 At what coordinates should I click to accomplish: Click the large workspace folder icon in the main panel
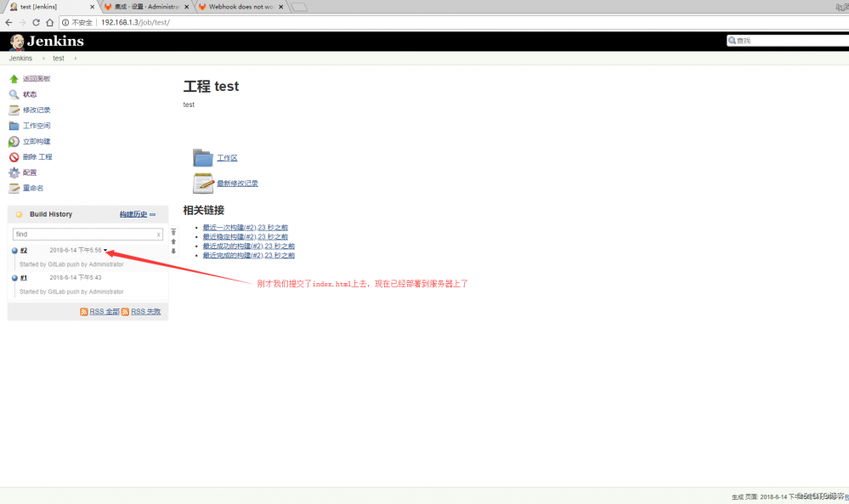[x=203, y=157]
